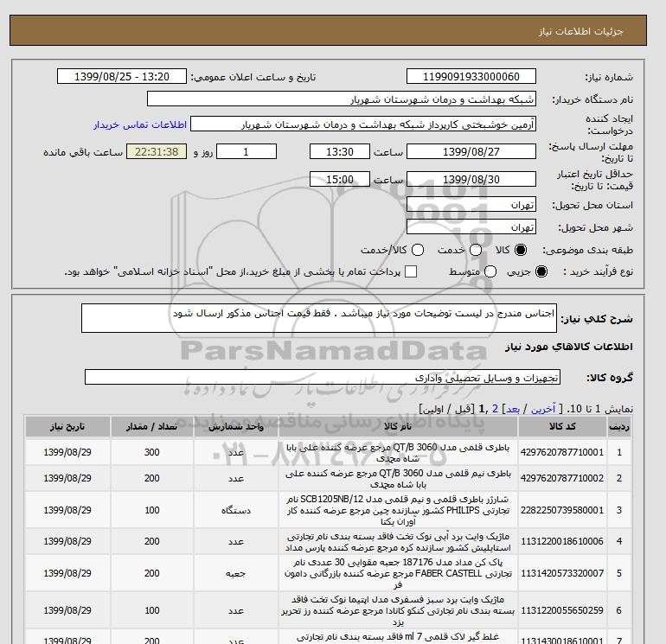
Task: Click the باطری نیم قلمی item name
Action: click(x=398, y=478)
